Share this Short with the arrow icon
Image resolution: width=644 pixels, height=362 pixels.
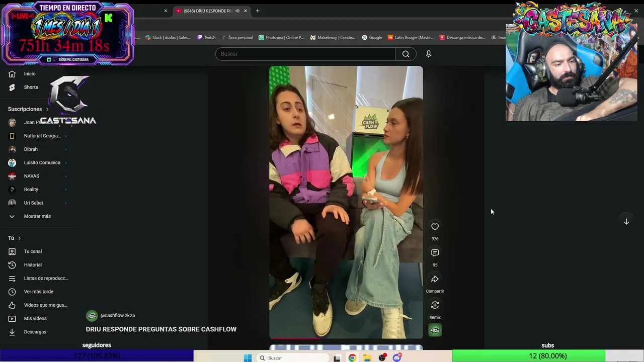tap(435, 279)
